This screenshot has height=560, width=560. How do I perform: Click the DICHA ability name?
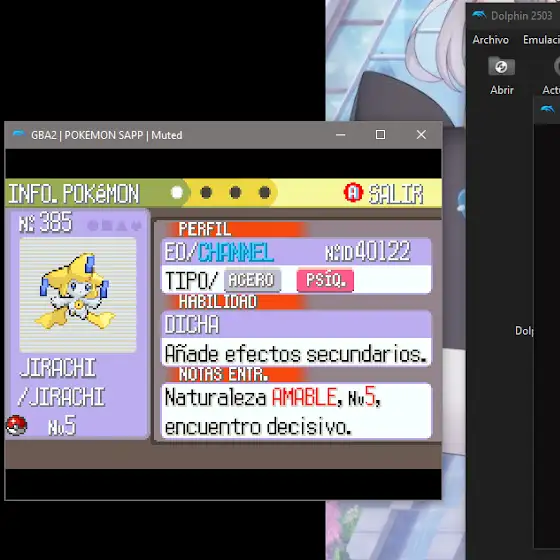192,325
